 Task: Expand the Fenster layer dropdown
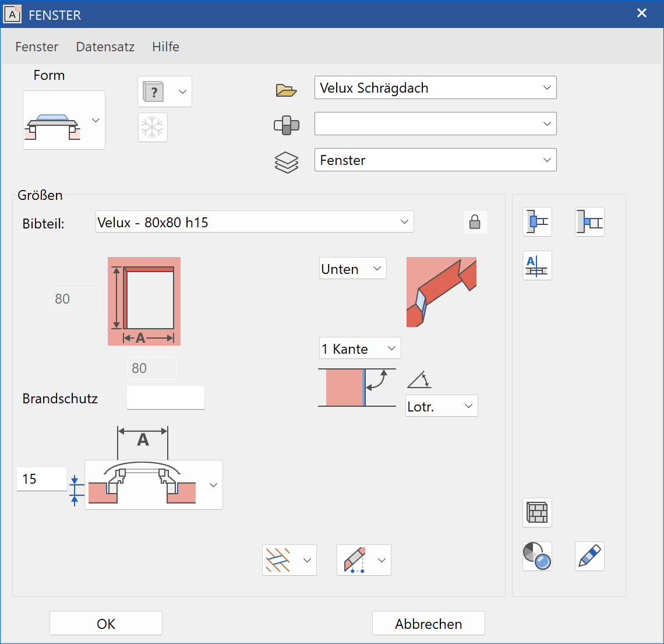point(435,160)
